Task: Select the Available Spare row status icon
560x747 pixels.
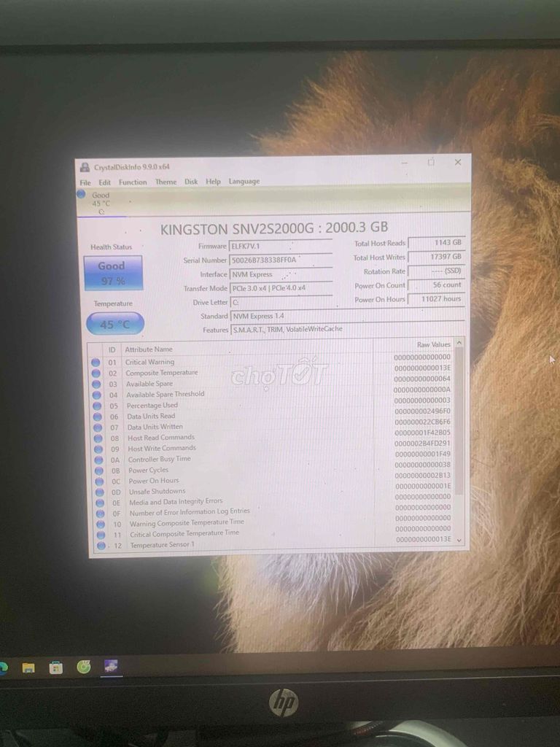Action: (97, 384)
